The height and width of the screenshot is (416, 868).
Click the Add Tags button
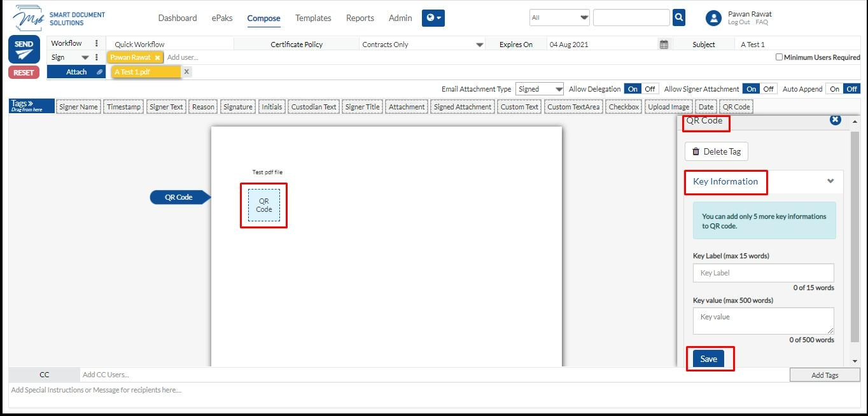[825, 375]
